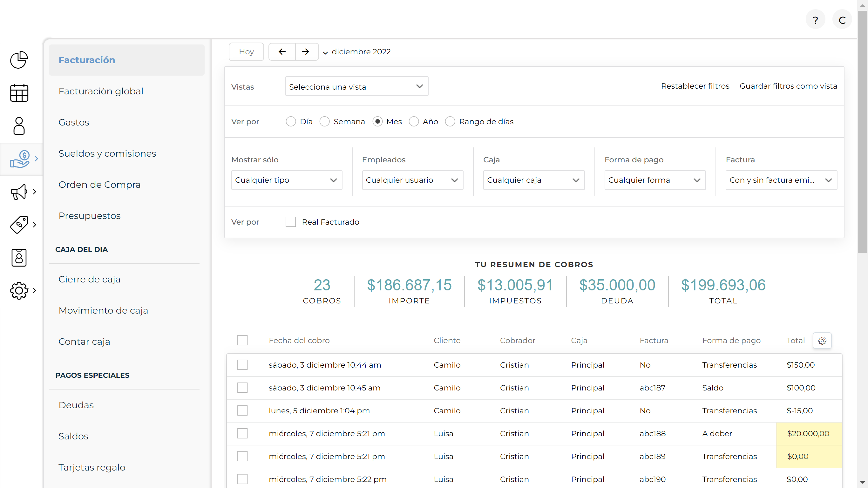Expand the price tag submenu chevron
This screenshot has height=488, width=868.
34,225
